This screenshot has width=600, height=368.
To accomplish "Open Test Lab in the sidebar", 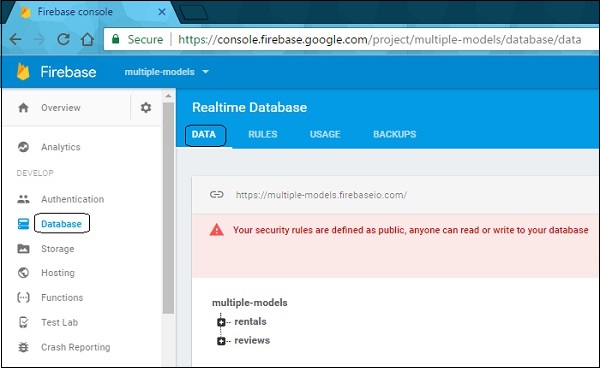I will point(60,322).
